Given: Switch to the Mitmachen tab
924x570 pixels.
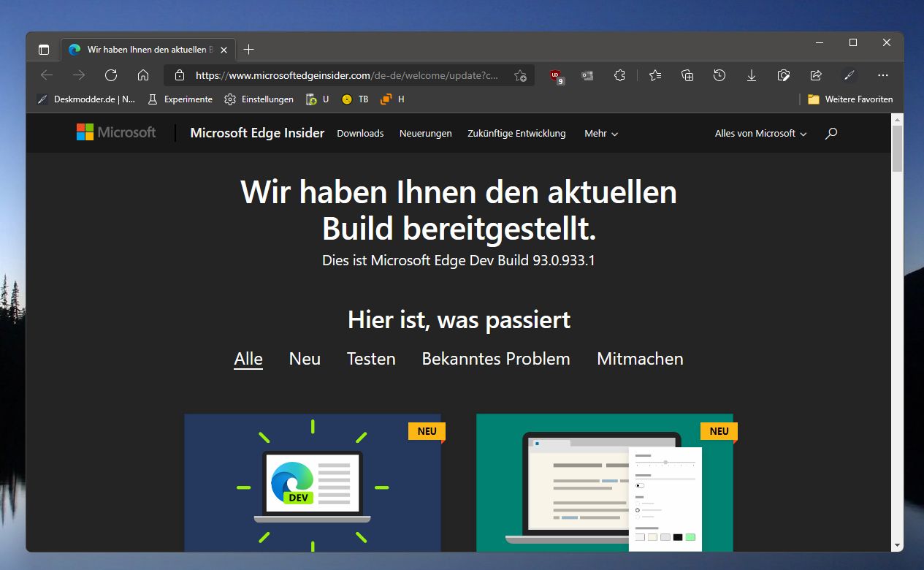Looking at the screenshot, I should (x=640, y=359).
